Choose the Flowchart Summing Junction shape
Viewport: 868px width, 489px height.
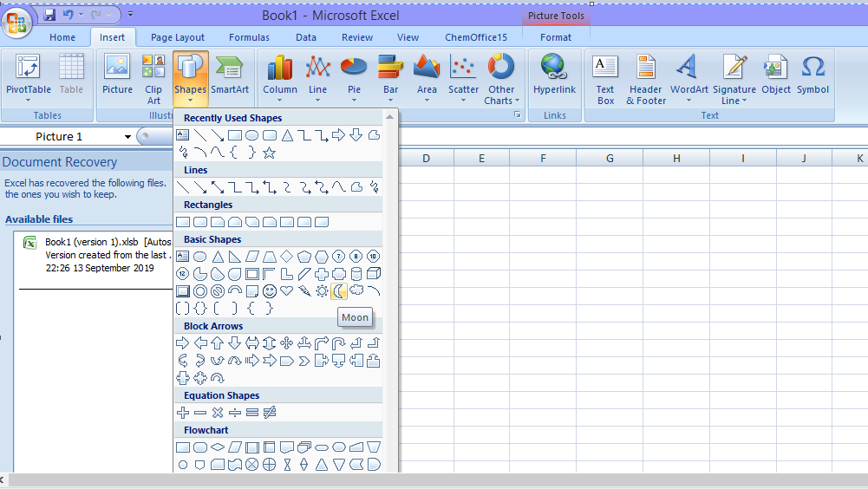coord(251,464)
